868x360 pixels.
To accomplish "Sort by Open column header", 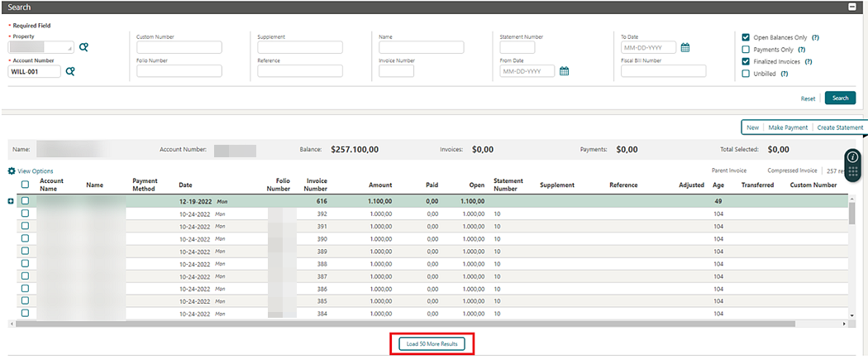I will tap(477, 185).
